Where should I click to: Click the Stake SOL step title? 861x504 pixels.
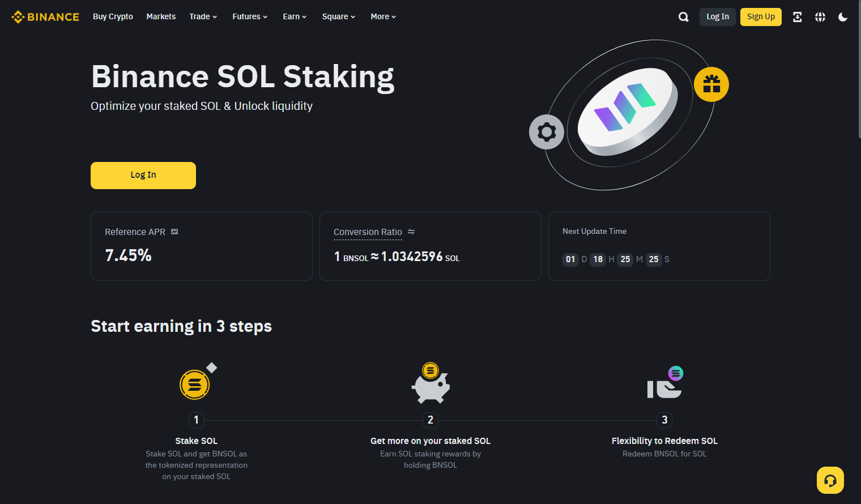pyautogui.click(x=197, y=441)
